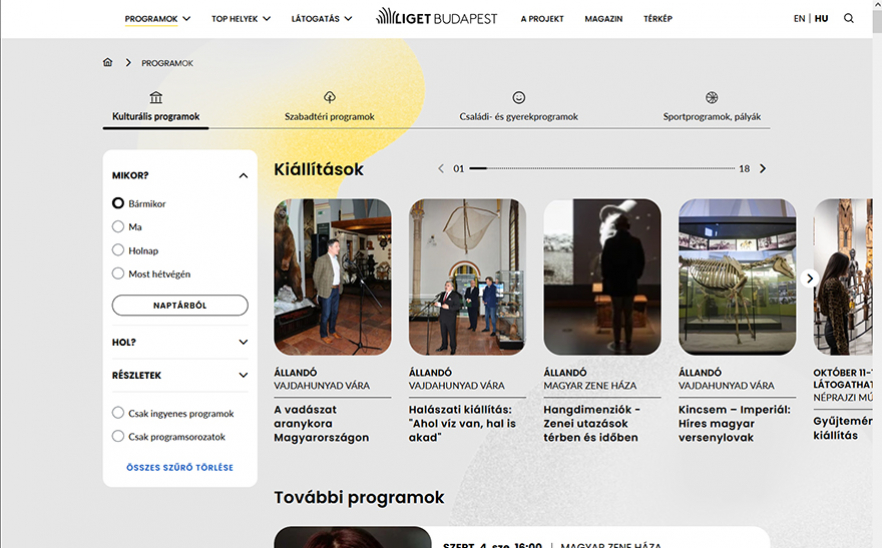This screenshot has width=882, height=548.
Task: Click the tree icon above Szabadtéri programok
Action: pyautogui.click(x=330, y=97)
